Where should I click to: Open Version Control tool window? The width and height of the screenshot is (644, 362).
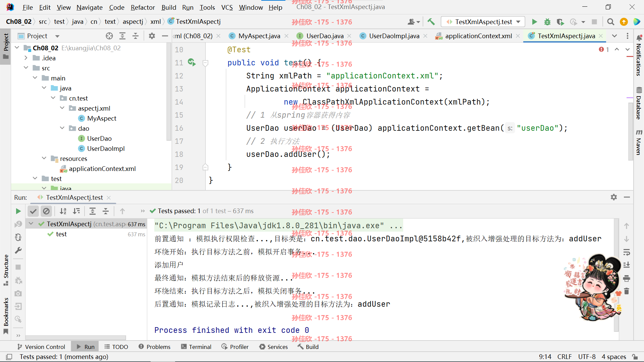click(x=41, y=347)
